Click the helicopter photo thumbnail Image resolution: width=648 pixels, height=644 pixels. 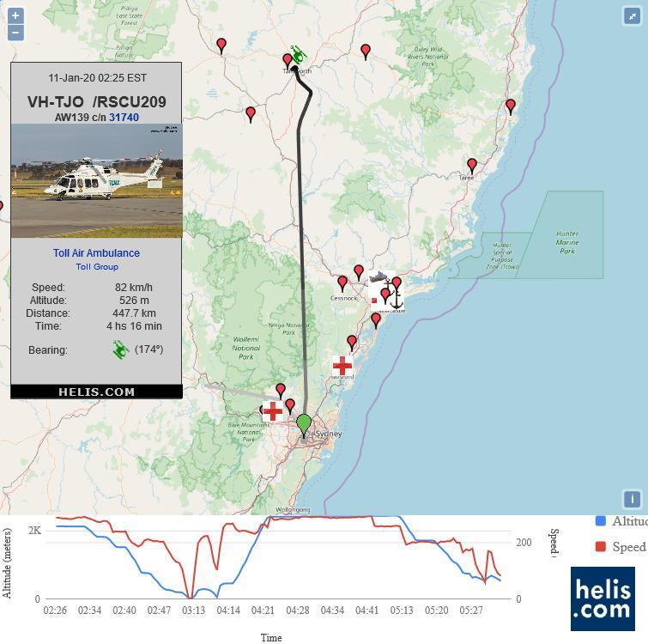coord(97,180)
